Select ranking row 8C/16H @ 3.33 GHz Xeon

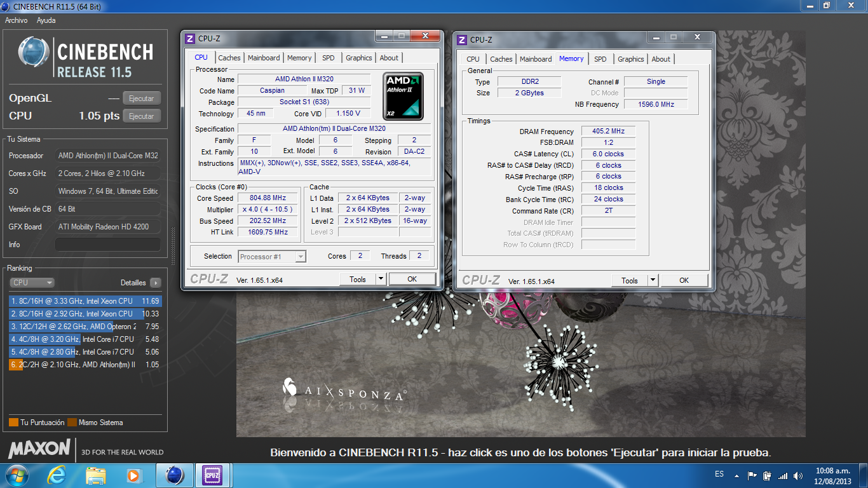pos(85,301)
